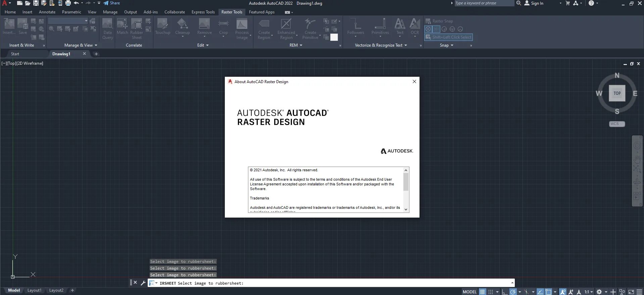Image resolution: width=644 pixels, height=295 pixels.
Task: Toggle drawing grid display in status bar
Action: [482, 292]
